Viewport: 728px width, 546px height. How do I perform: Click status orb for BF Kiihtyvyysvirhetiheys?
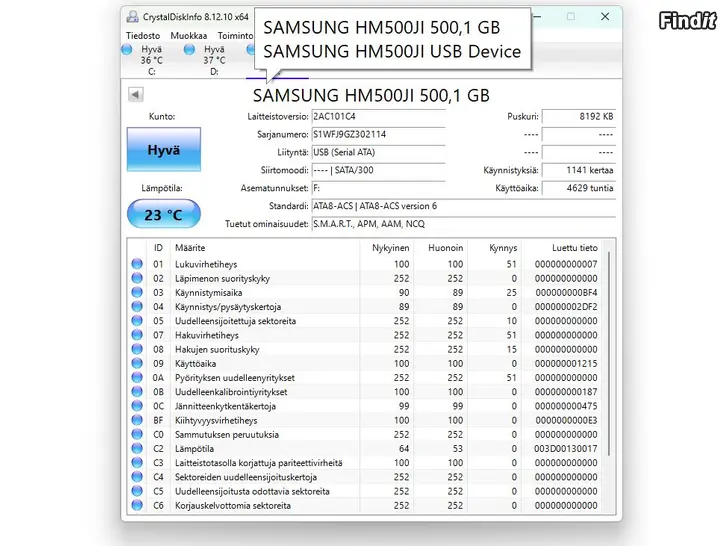[137, 420]
